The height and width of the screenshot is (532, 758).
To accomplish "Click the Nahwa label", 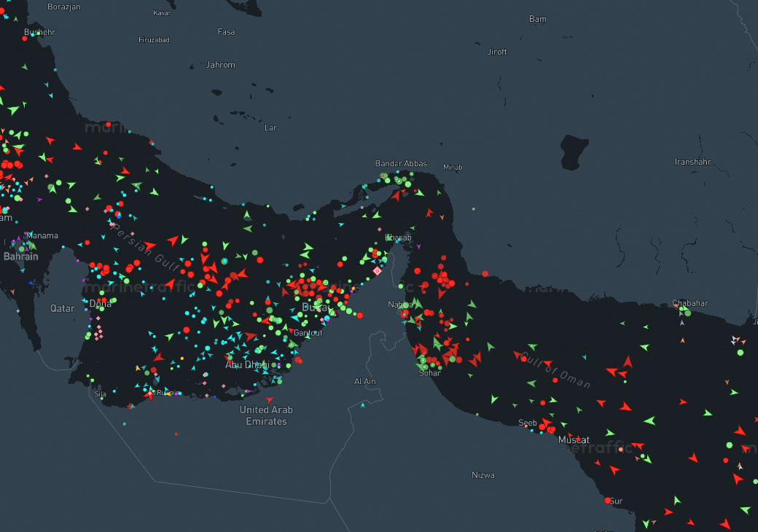I will point(400,305).
